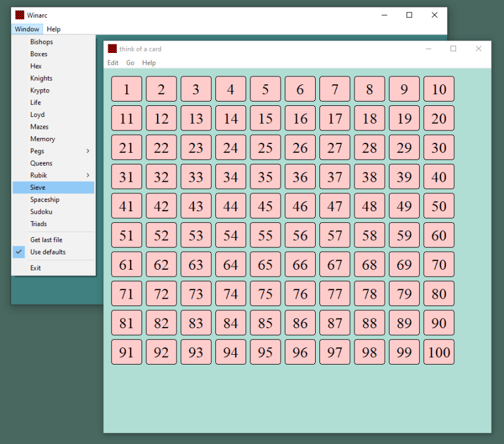Open the Edit menu in card window
Image resolution: width=504 pixels, height=444 pixels.
(113, 63)
